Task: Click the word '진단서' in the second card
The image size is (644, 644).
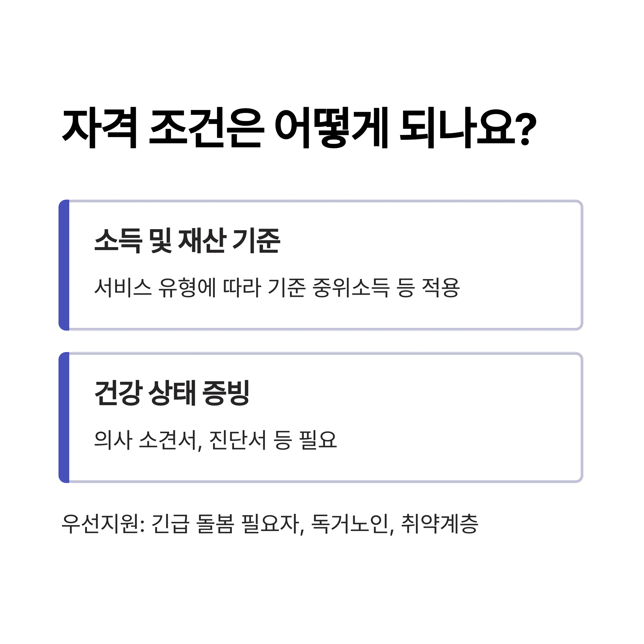Action: tap(238, 440)
